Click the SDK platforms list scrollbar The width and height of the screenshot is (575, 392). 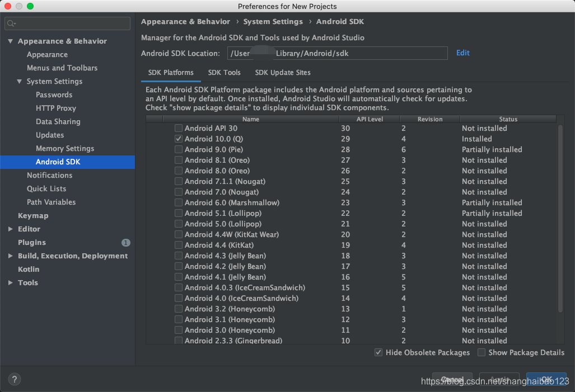click(x=560, y=219)
